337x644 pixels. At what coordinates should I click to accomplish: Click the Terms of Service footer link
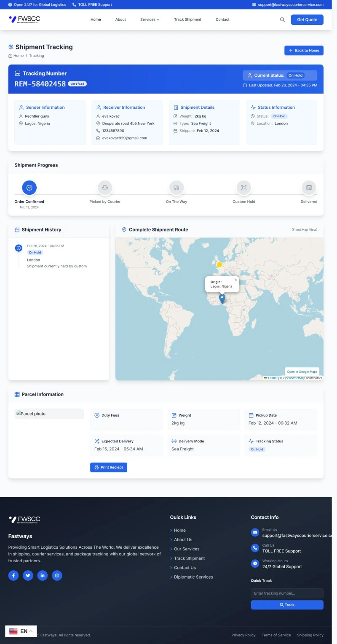click(x=276, y=635)
